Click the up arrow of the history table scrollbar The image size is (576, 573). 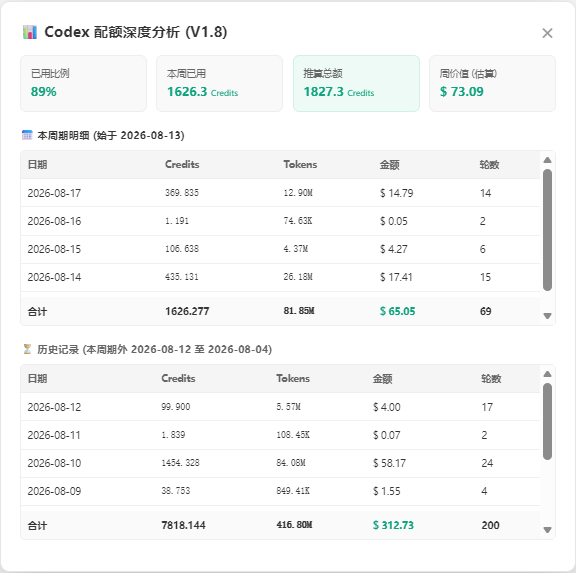click(547, 374)
